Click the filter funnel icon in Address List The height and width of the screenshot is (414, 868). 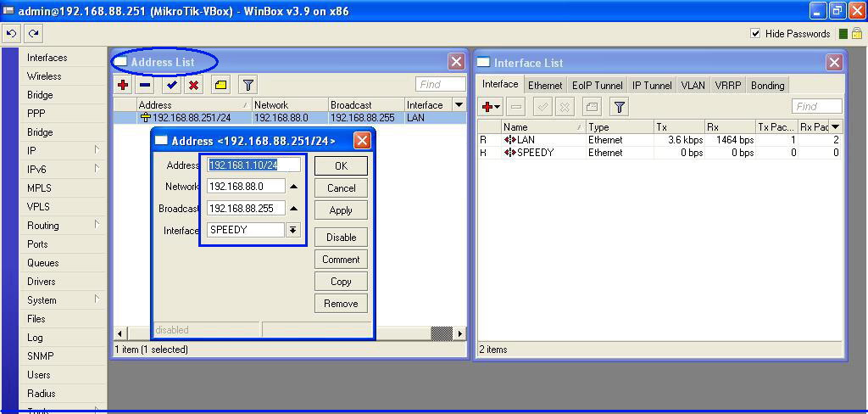pos(248,85)
